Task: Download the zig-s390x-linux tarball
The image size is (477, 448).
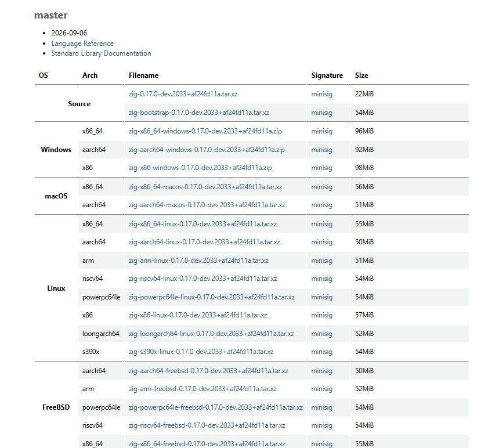Action: coord(201,352)
